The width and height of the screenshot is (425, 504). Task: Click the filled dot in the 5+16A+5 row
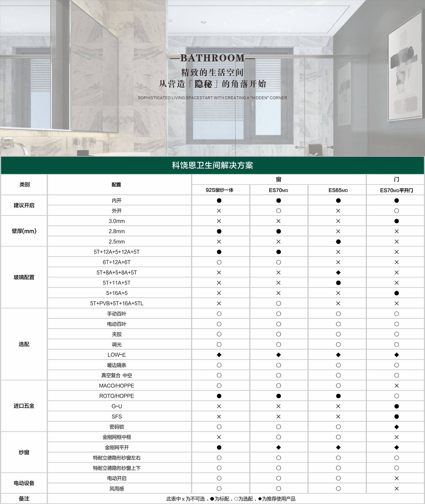(396, 293)
